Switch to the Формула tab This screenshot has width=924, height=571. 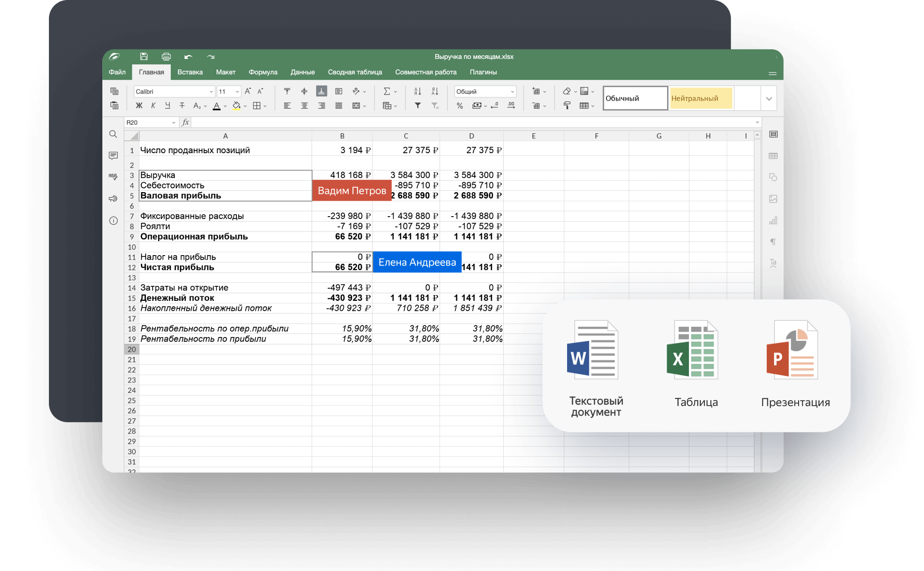[x=263, y=72]
